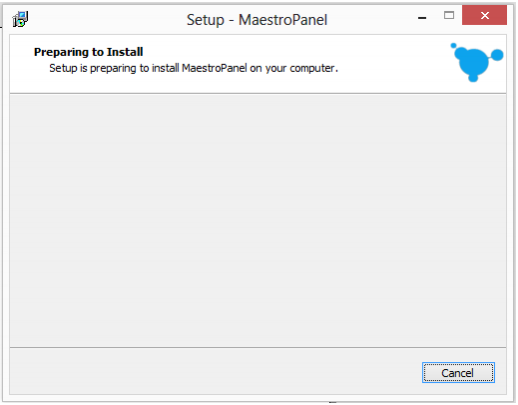518x405 pixels.
Task: Click the Cancel button
Action: [458, 372]
